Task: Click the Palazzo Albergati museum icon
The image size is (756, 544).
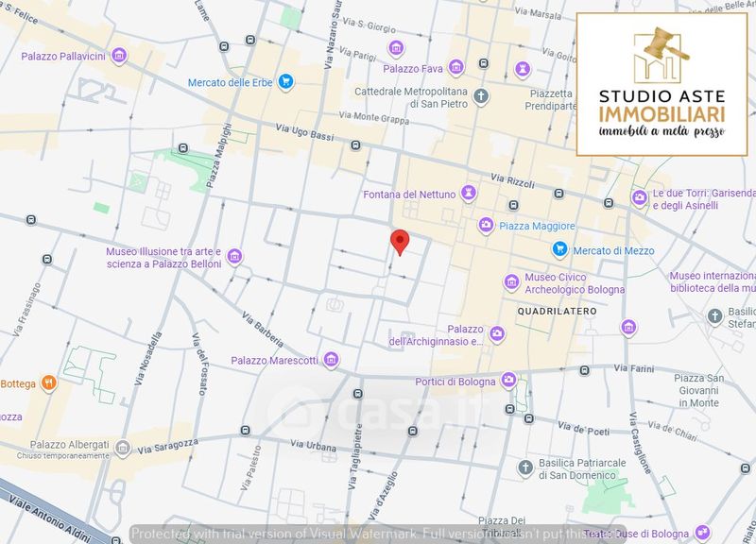Action: click(x=122, y=448)
